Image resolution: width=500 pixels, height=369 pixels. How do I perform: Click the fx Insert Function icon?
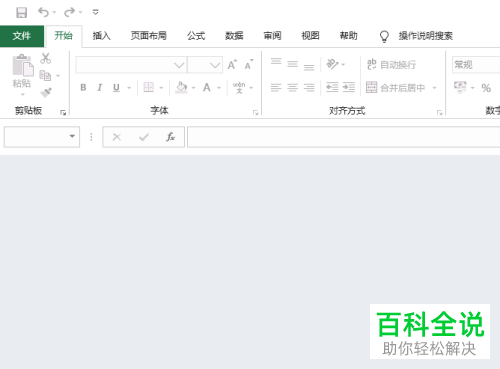(x=170, y=137)
